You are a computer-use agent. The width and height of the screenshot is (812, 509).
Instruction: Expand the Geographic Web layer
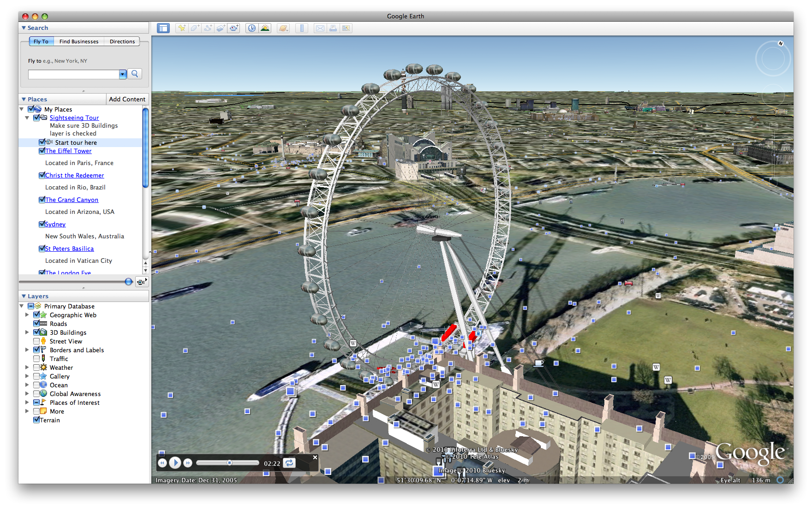tap(27, 315)
